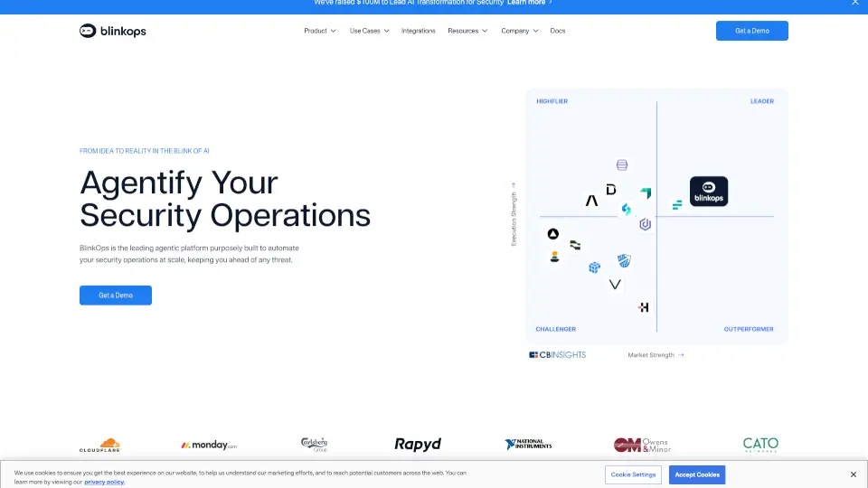Click the CATO Networks logo
The image size is (868, 488).
point(759,445)
